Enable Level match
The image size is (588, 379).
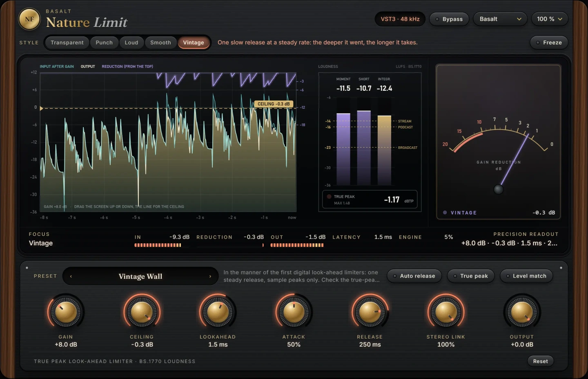click(x=526, y=276)
